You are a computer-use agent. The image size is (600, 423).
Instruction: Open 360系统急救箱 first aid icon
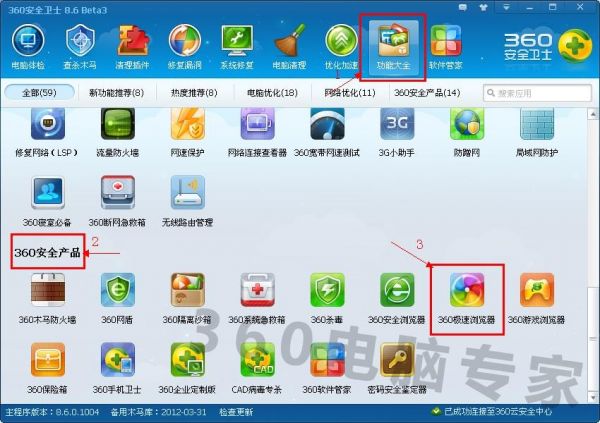pos(257,294)
